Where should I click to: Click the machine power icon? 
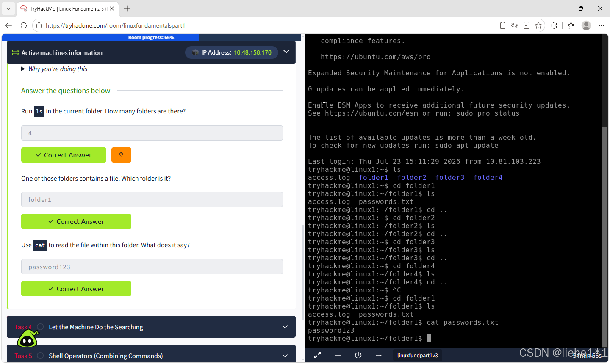pos(358,355)
